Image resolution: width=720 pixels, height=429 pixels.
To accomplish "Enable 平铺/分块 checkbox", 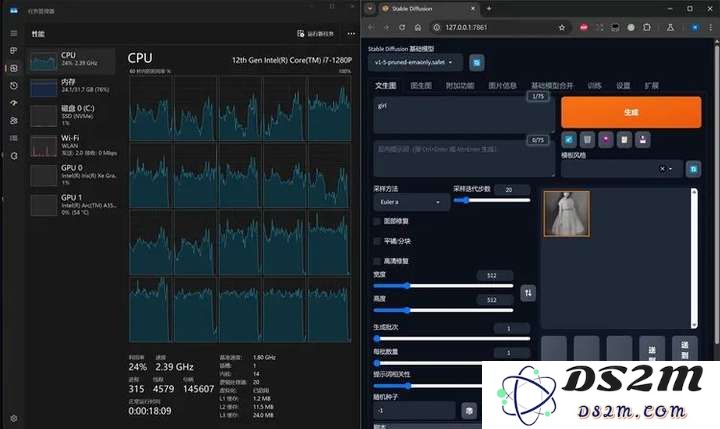I will click(x=377, y=241).
